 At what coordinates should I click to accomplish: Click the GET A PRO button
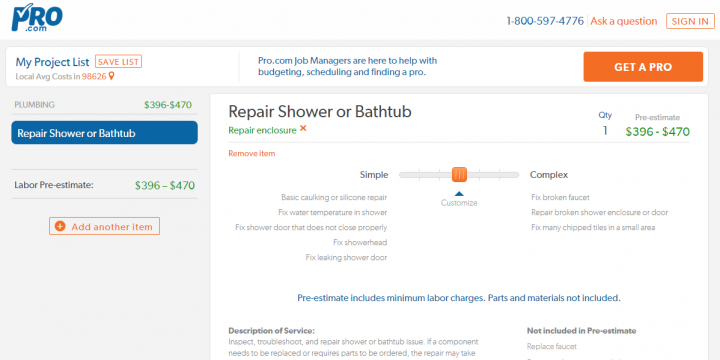pos(643,67)
